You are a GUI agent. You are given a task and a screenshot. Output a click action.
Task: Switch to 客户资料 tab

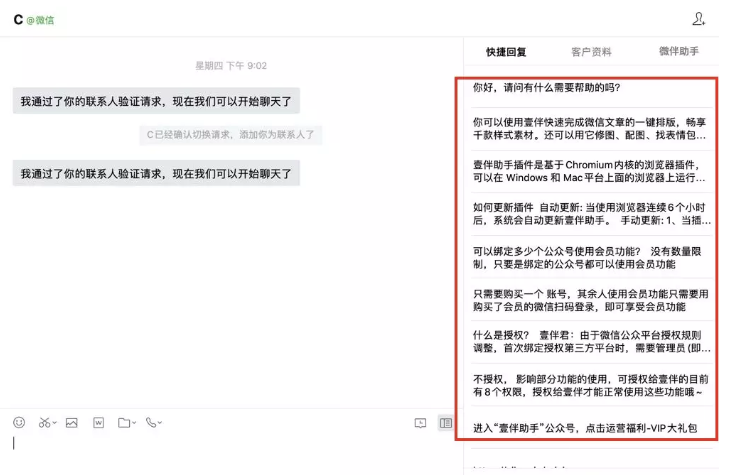591,52
